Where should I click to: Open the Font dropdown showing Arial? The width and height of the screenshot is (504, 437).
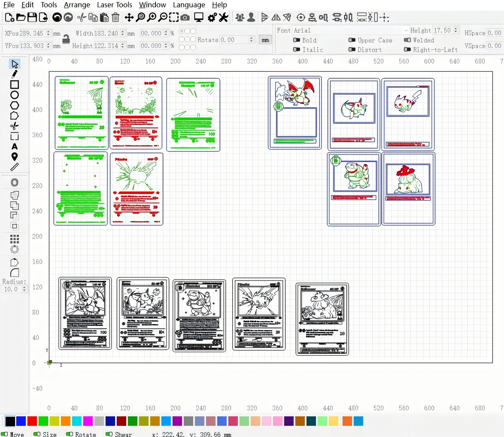351,30
